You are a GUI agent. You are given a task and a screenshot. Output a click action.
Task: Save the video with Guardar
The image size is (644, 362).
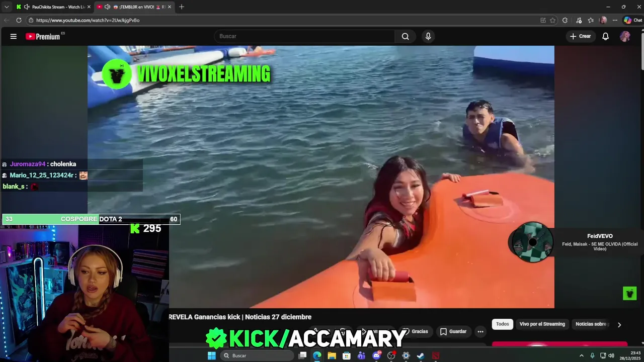point(453,331)
